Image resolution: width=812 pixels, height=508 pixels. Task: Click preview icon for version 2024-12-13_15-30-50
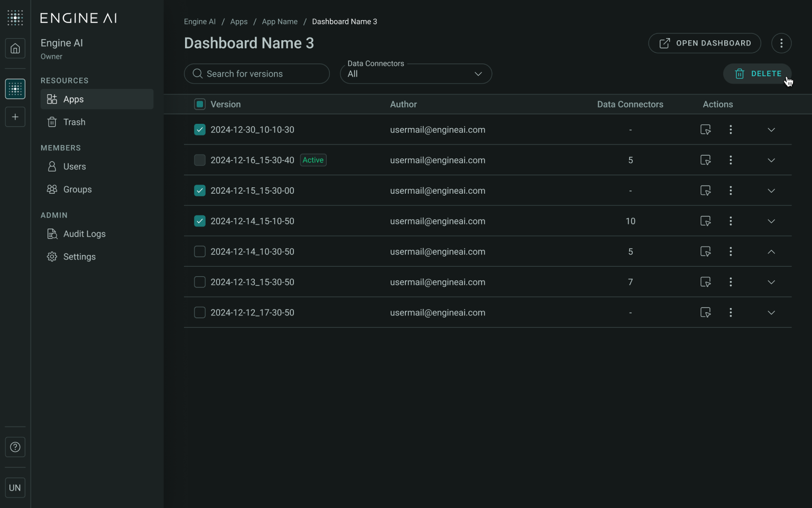pos(705,282)
